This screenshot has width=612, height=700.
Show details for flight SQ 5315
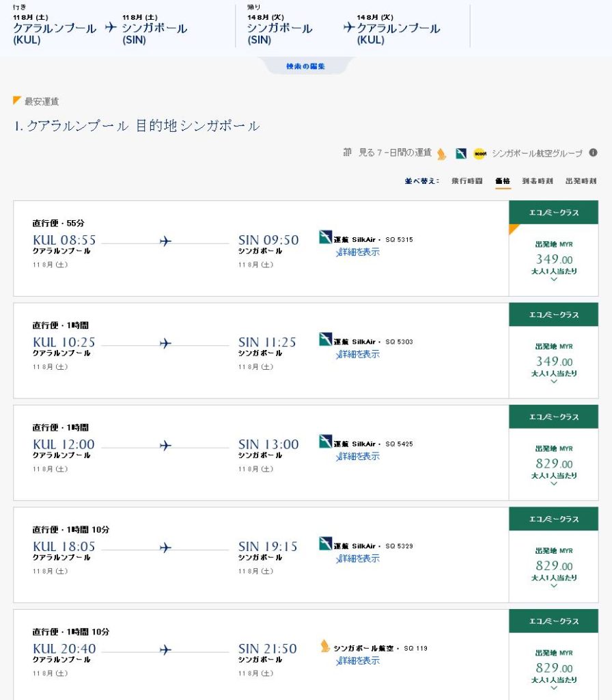pyautogui.click(x=358, y=252)
